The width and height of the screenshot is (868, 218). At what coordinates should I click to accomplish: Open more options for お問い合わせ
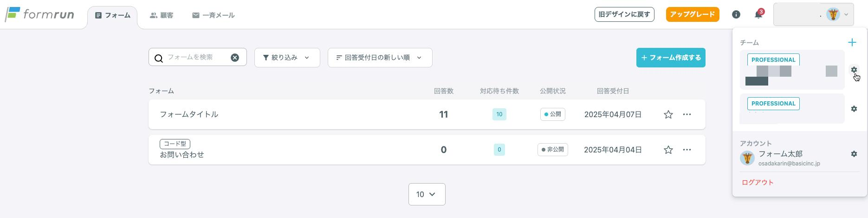(687, 150)
